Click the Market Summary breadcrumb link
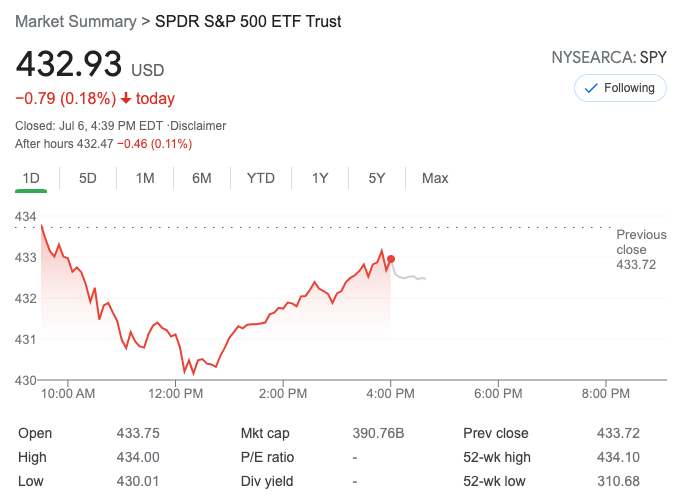The height and width of the screenshot is (504, 683). (76, 21)
